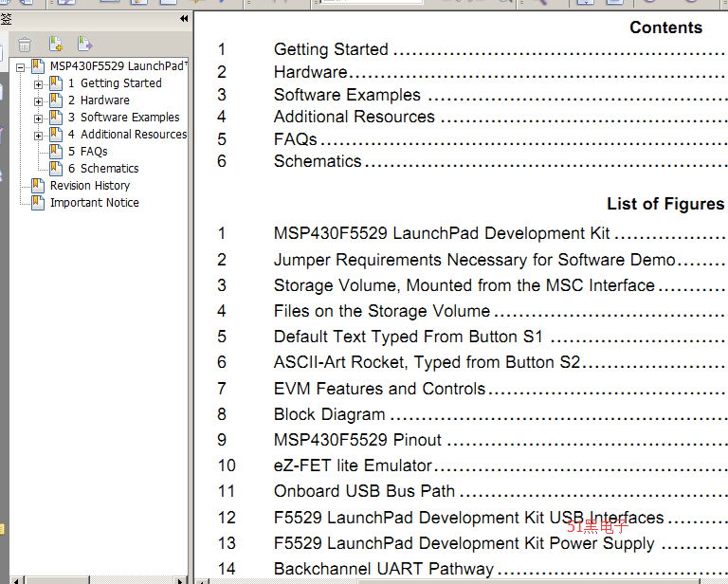Click the bookmark with purple arrow icon

(85, 45)
